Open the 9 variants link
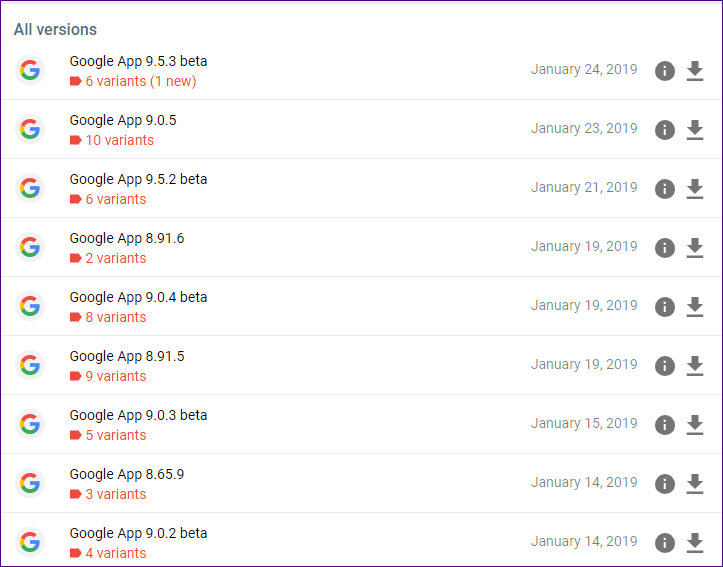 116,376
